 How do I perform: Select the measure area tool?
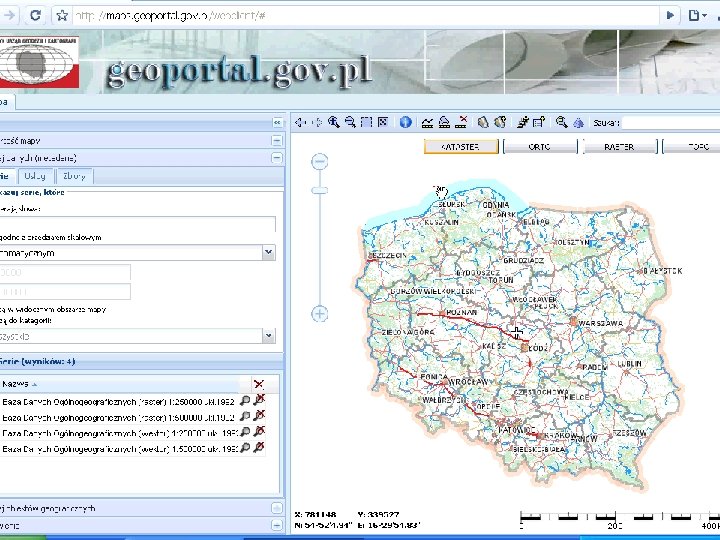point(444,122)
